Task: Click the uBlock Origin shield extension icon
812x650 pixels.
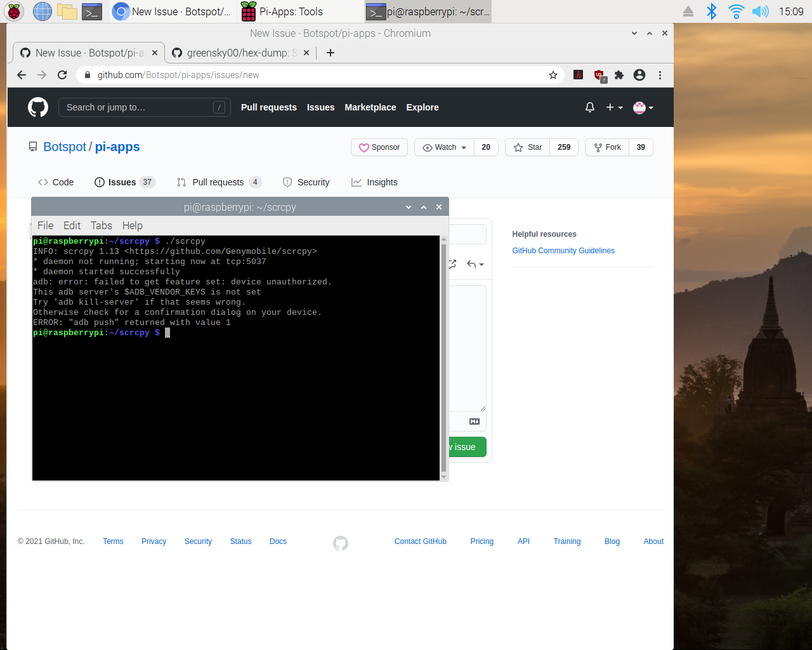Action: pyautogui.click(x=599, y=75)
